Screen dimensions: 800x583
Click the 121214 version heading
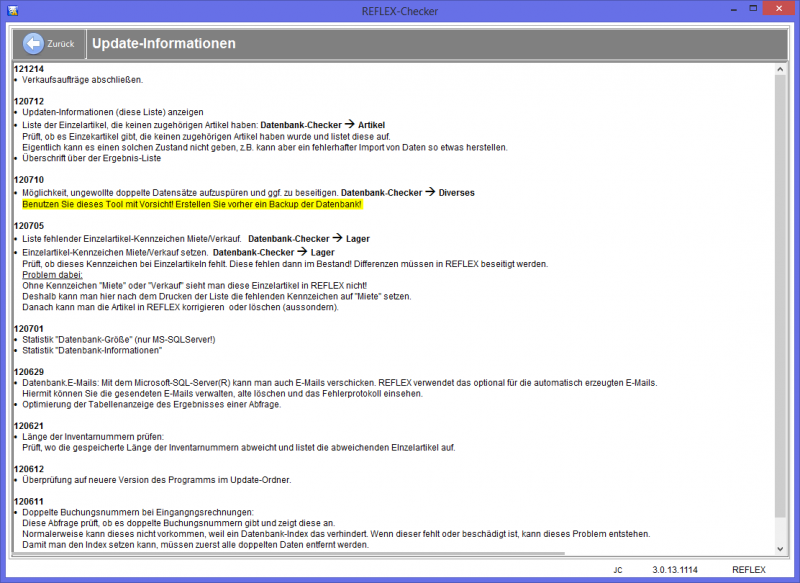29,68
